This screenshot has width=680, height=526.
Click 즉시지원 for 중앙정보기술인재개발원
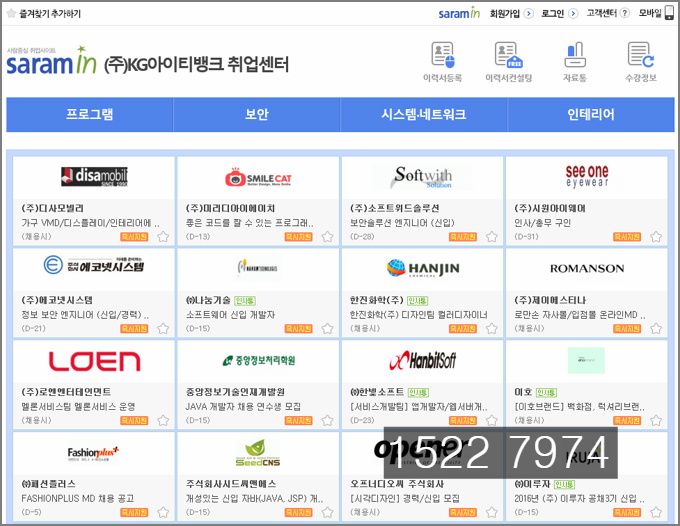coord(298,421)
